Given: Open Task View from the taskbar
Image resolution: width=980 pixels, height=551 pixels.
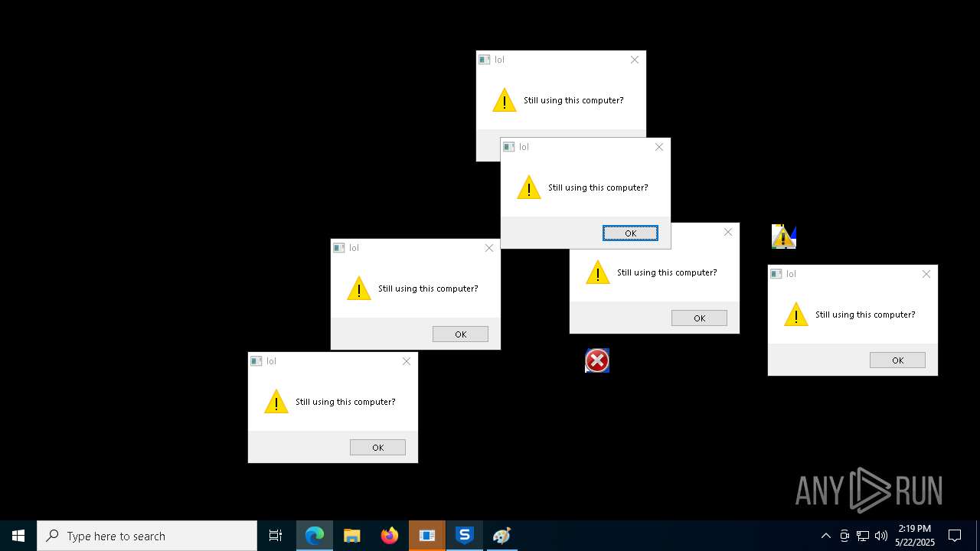Looking at the screenshot, I should click(276, 536).
